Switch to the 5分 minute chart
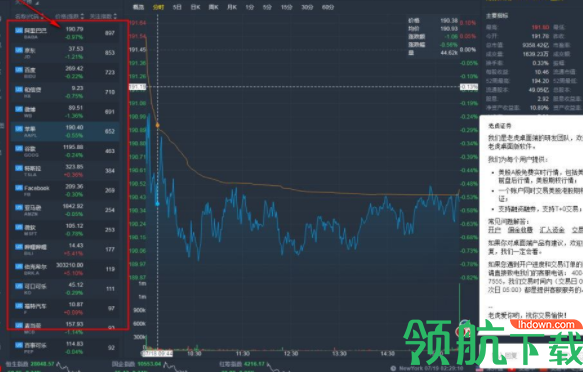 [267, 7]
